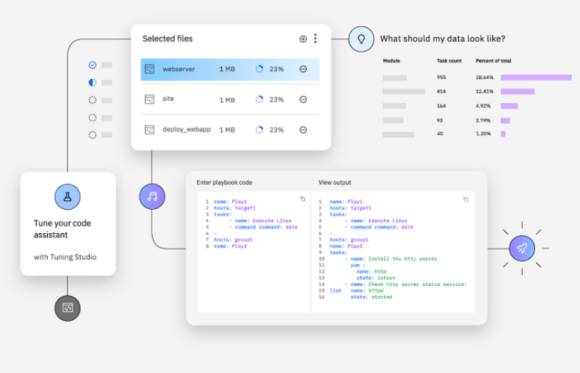This screenshot has width=580, height=373.
Task: Select the checked first step radio indicator
Action: click(x=92, y=65)
